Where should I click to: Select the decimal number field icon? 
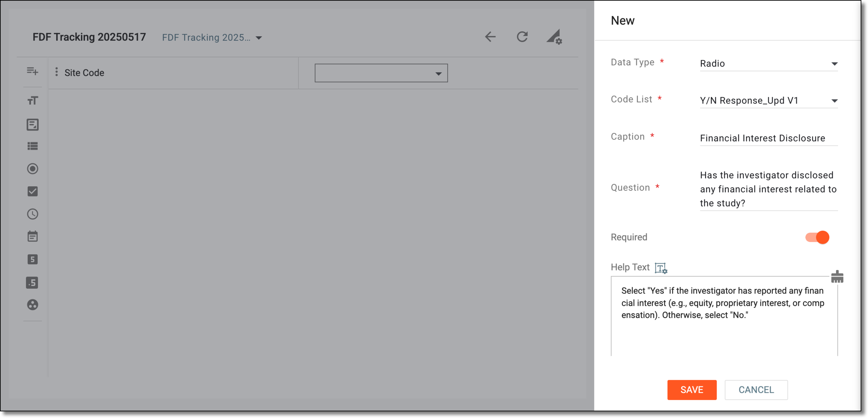[32, 282]
